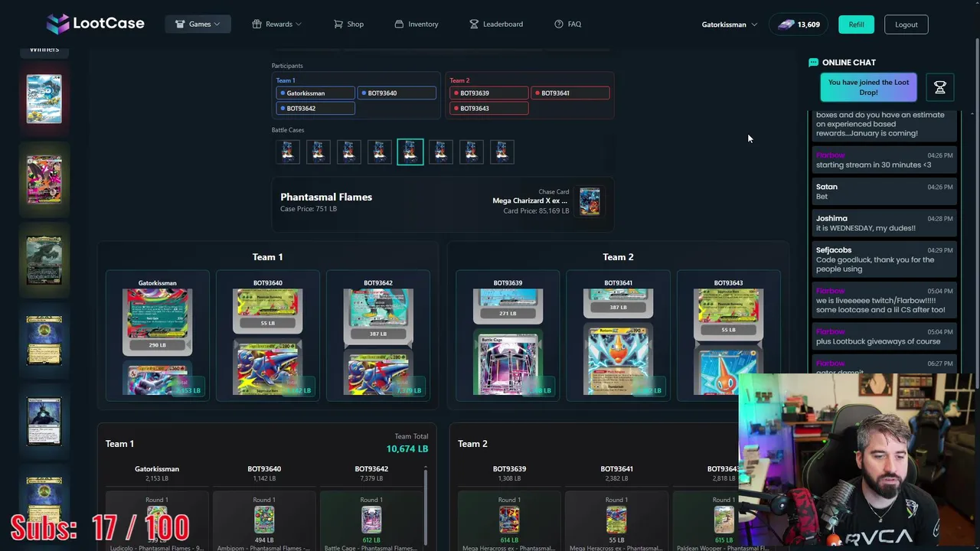Click Satan's username in the chat

coord(827,187)
